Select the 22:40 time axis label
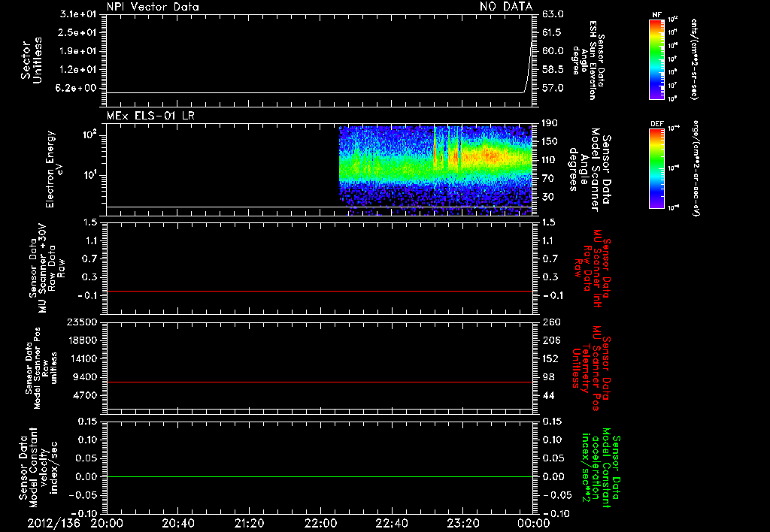The width and height of the screenshot is (770, 532). tap(392, 523)
